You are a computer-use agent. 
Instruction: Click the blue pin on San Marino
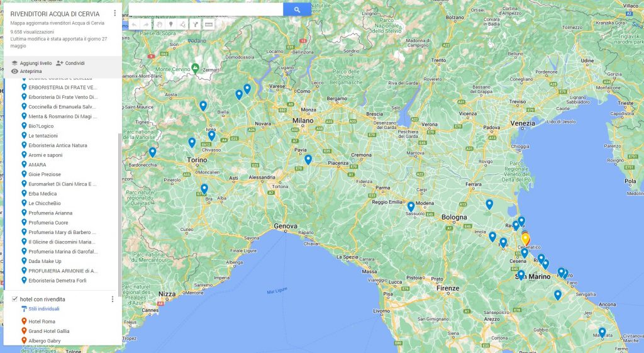coord(521,274)
